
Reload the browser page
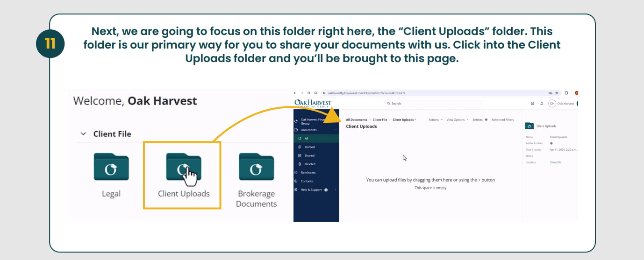(x=309, y=93)
